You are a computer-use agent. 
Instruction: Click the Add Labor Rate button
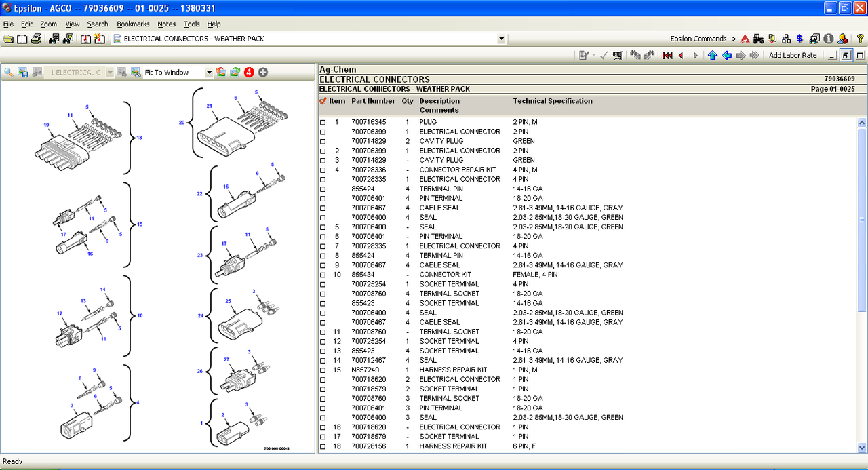pos(793,56)
